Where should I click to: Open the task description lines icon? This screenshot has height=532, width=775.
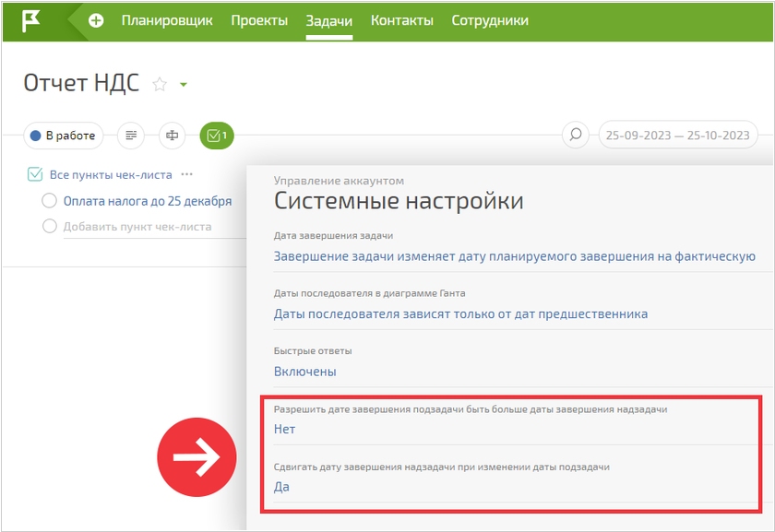pyautogui.click(x=131, y=136)
